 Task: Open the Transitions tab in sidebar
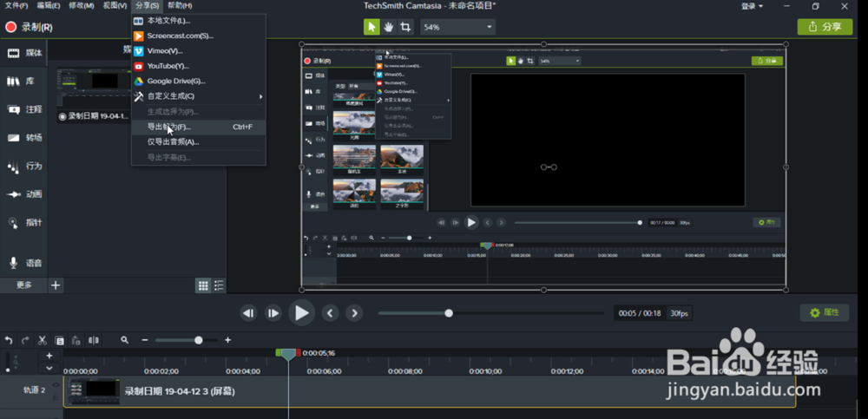point(23,138)
